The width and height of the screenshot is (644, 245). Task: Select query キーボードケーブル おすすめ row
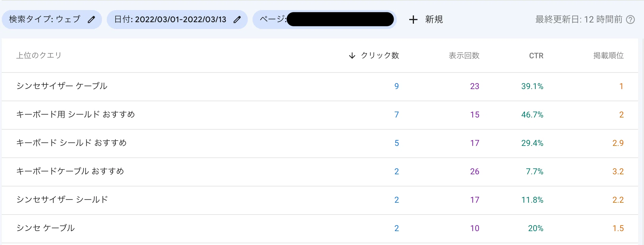(320, 172)
